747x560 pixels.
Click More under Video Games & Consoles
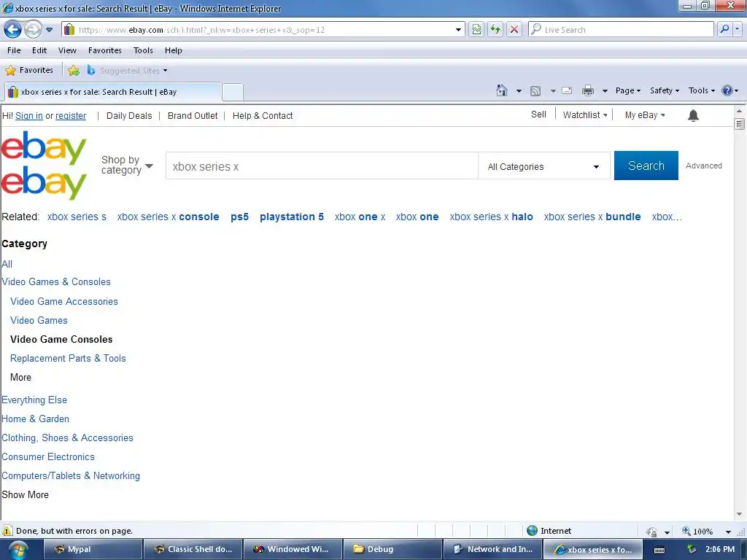coord(20,377)
